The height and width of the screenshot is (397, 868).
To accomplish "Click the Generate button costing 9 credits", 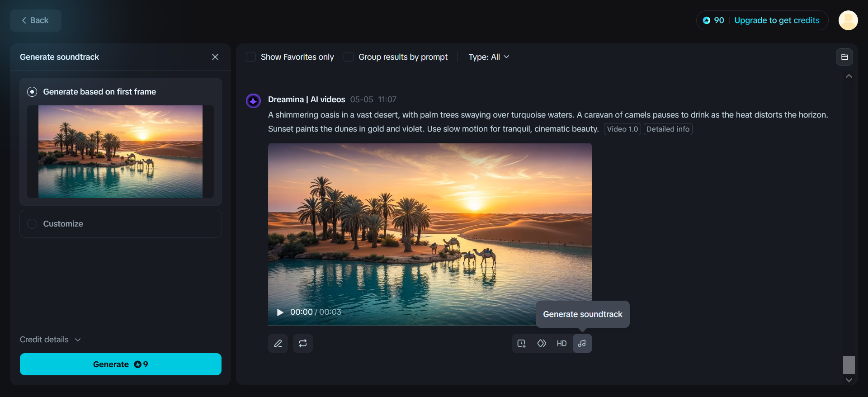I will click(x=121, y=364).
